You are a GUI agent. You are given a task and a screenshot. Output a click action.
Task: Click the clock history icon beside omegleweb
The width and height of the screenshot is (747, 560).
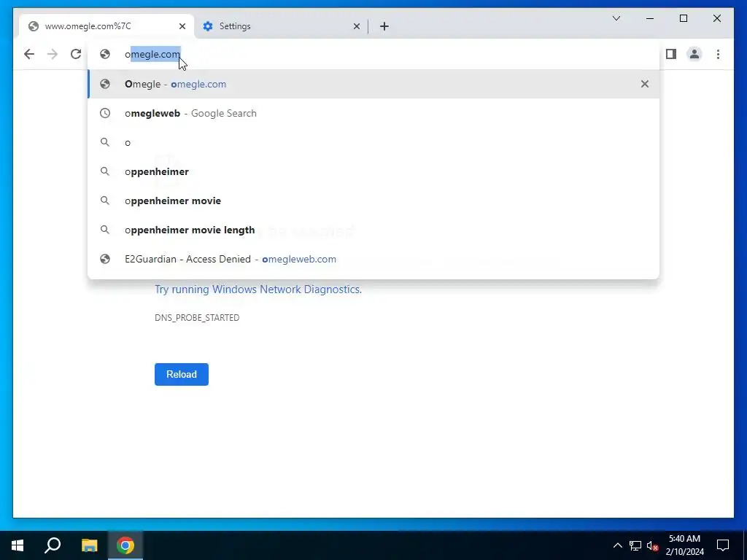click(105, 113)
